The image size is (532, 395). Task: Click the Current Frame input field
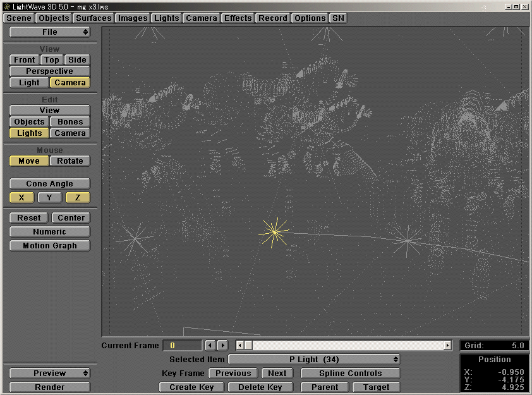point(182,345)
